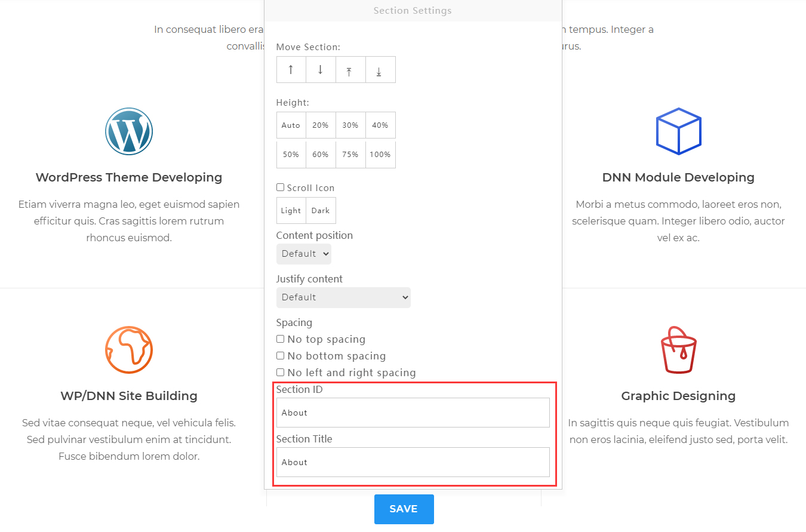The image size is (806, 532).
Task: Expand the Justify content dropdown
Action: click(x=343, y=297)
